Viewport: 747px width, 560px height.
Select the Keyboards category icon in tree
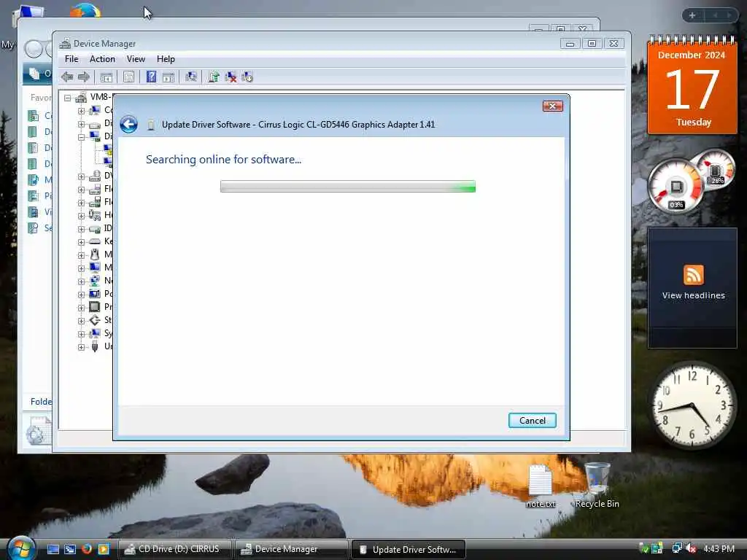(95, 241)
